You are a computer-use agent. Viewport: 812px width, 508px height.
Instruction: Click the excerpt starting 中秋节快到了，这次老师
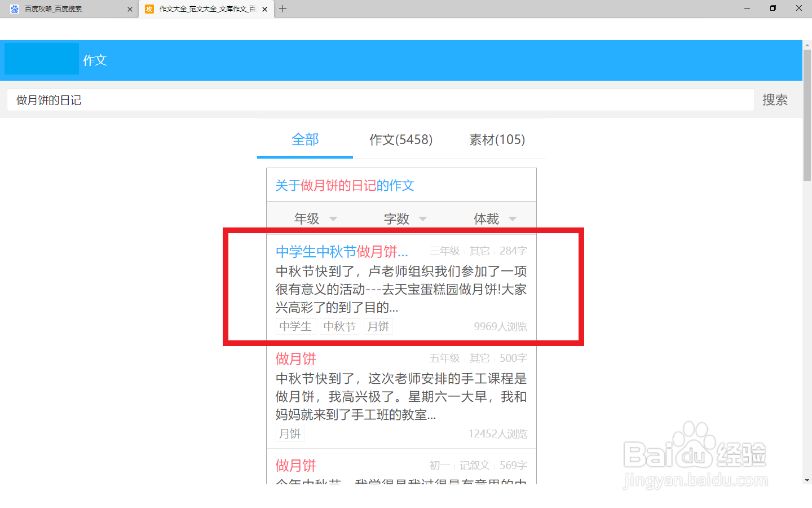click(x=401, y=397)
